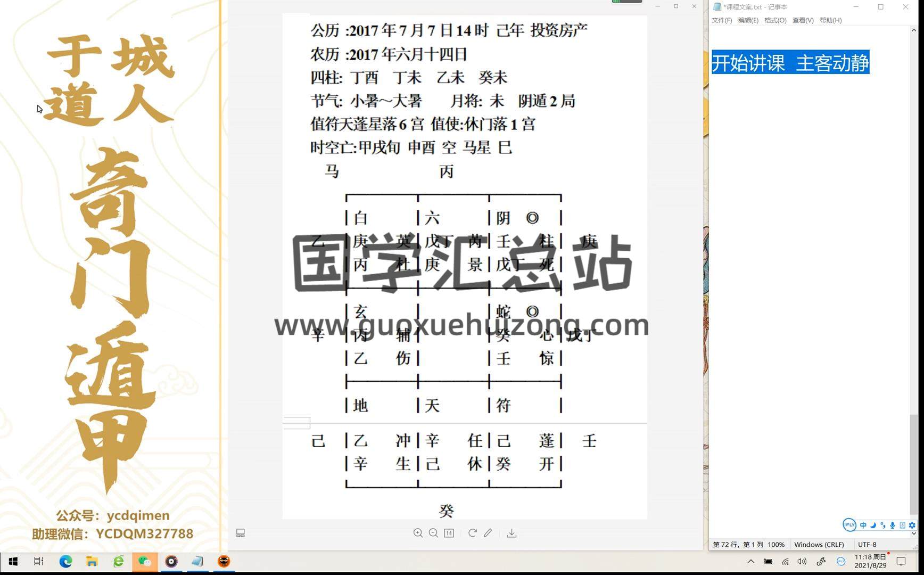Click the 100% zoom status in Notepad
Screen dimensions: 924x575
click(x=776, y=545)
